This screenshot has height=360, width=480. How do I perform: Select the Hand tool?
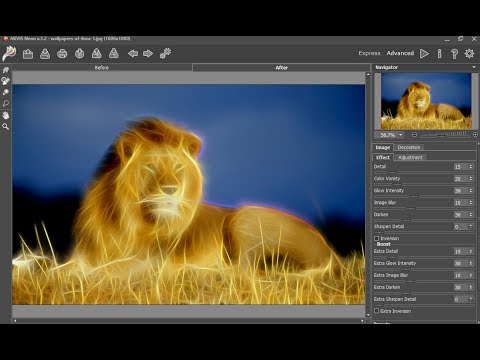click(6, 115)
